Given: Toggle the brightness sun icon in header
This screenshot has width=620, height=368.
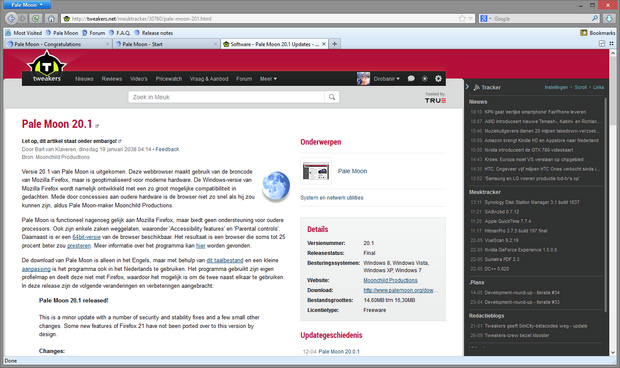Looking at the screenshot, I should tap(425, 79).
